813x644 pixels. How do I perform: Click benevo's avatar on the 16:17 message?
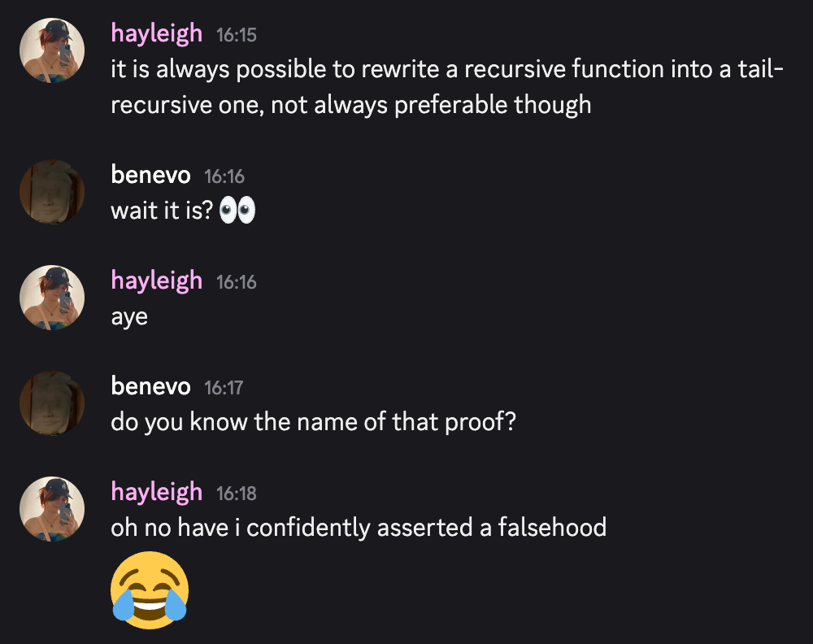(x=52, y=402)
